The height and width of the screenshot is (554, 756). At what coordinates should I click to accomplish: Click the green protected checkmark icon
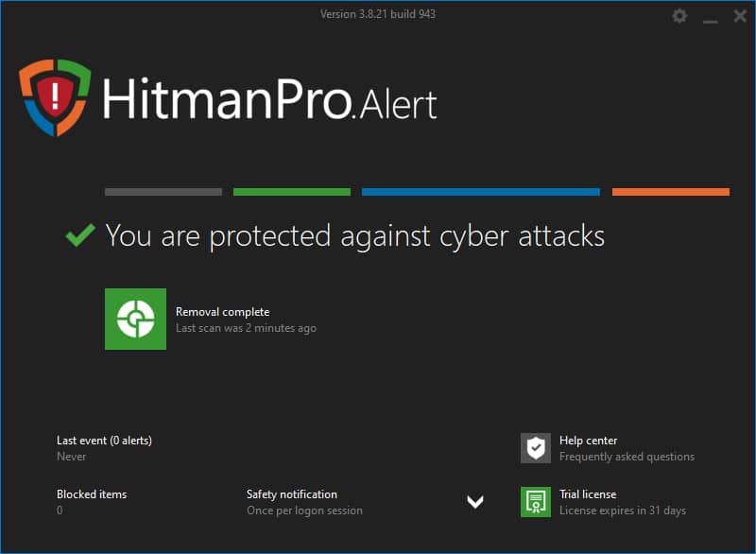80,235
